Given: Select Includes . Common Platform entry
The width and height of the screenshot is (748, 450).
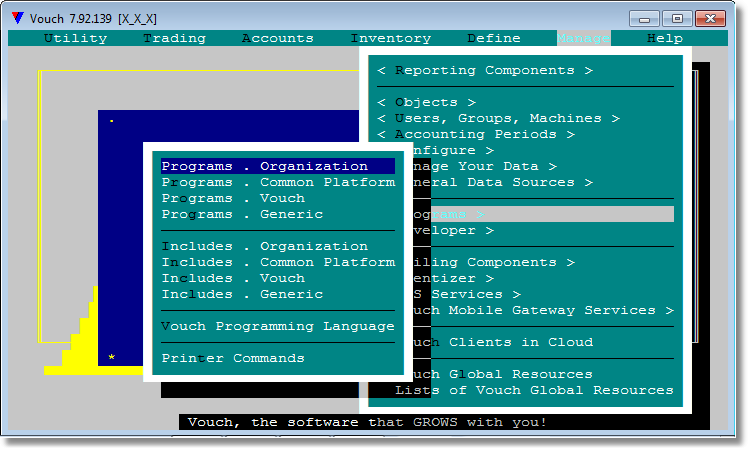Looking at the screenshot, I should point(278,262).
